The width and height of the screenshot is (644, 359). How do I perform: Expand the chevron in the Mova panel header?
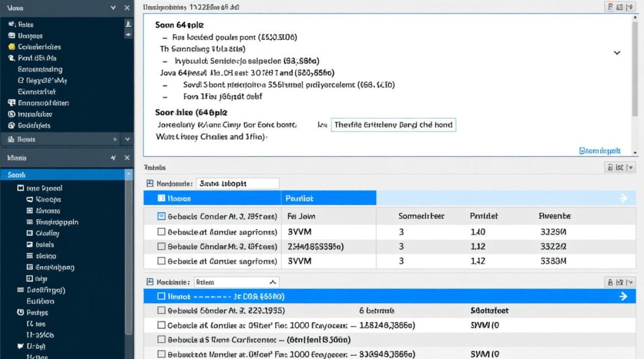(114, 8)
